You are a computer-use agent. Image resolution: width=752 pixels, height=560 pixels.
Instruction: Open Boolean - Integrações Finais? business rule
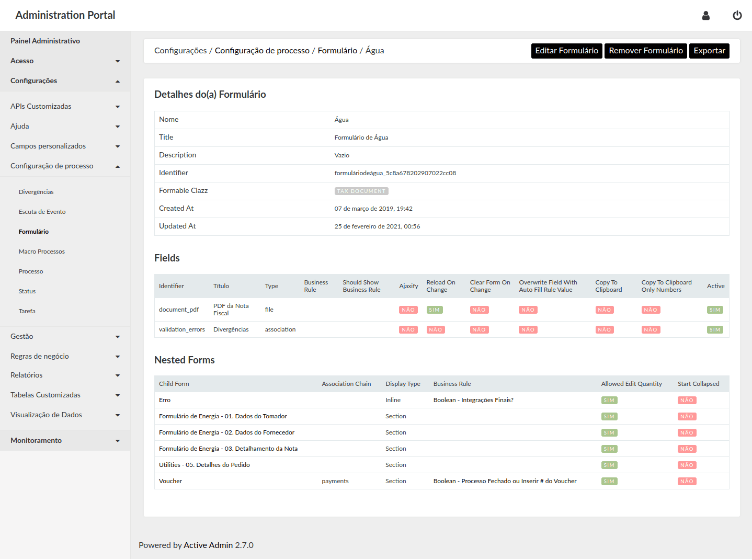(473, 400)
